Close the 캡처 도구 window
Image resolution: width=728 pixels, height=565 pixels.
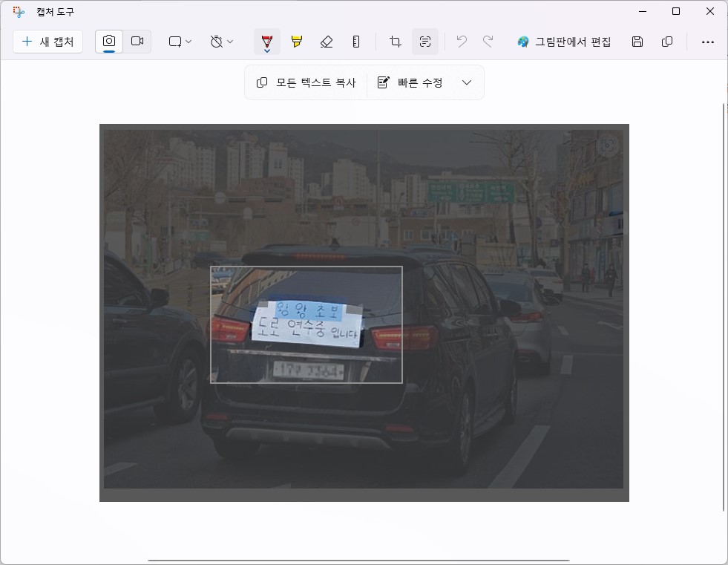710,12
